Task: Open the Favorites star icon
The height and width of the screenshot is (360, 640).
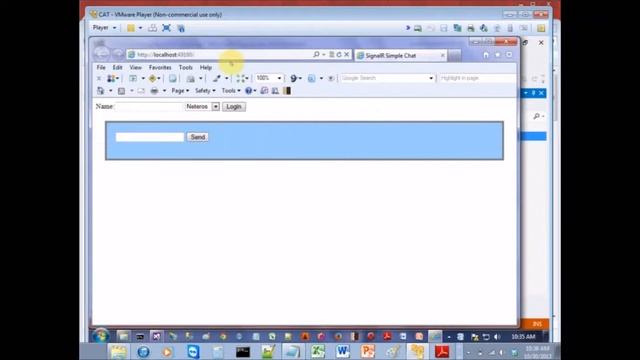Action: 498,55
